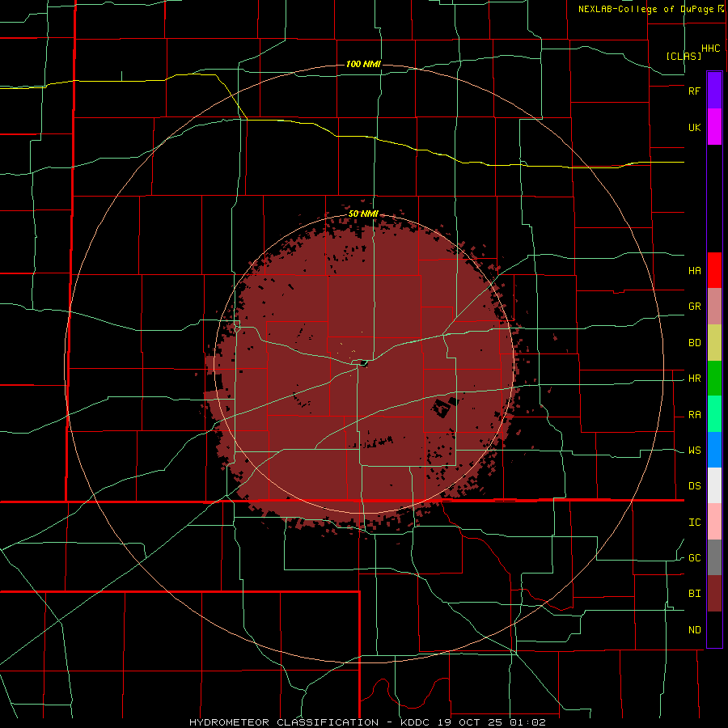Select the IC light pink legend swatch
Image resolution: width=728 pixels, height=728 pixels.
pos(714,522)
